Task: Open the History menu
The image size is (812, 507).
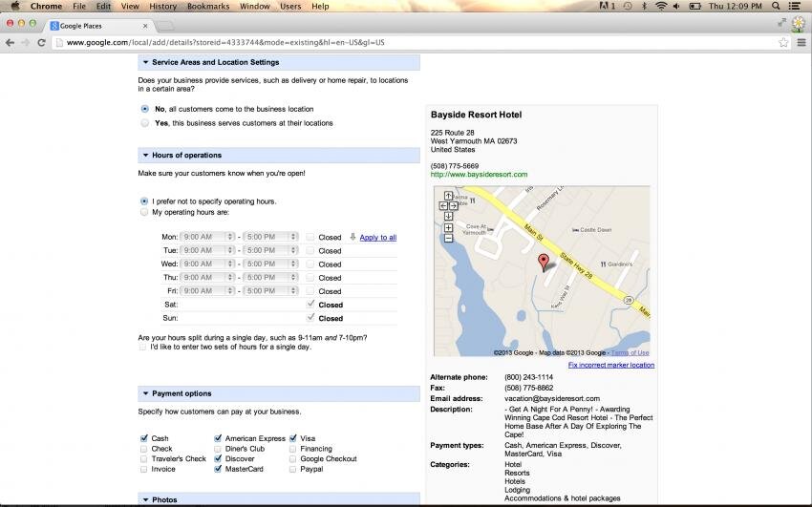Action: (x=162, y=7)
